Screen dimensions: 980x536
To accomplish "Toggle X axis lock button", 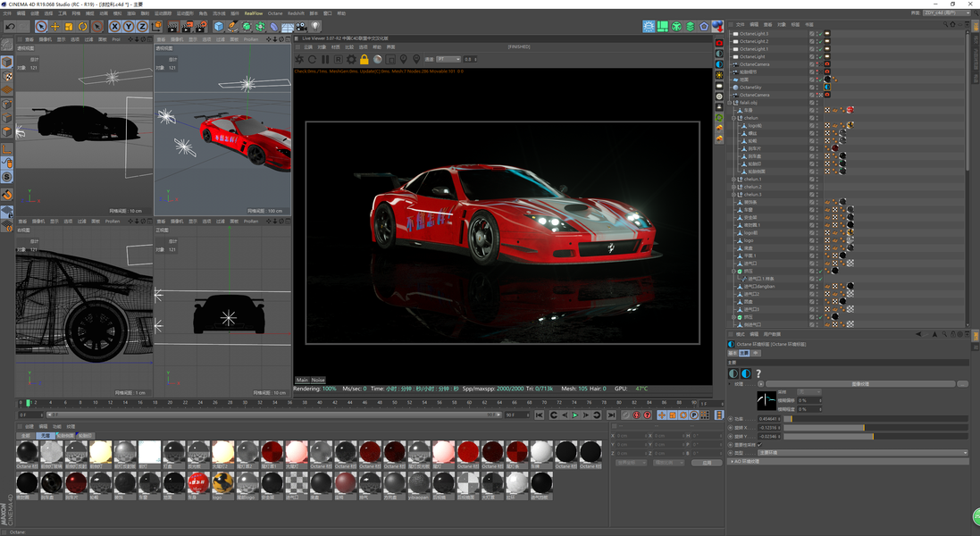I will (x=115, y=27).
